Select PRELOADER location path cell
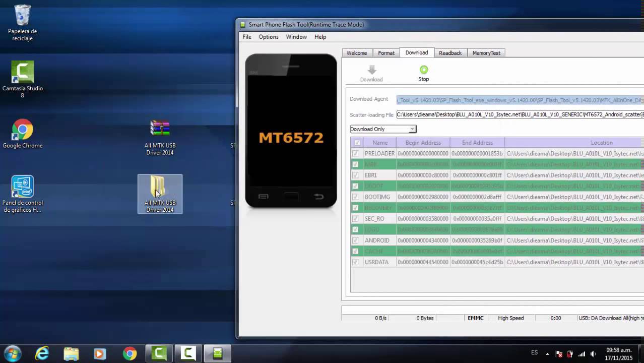Screen dimensions: 644x363 574,153
